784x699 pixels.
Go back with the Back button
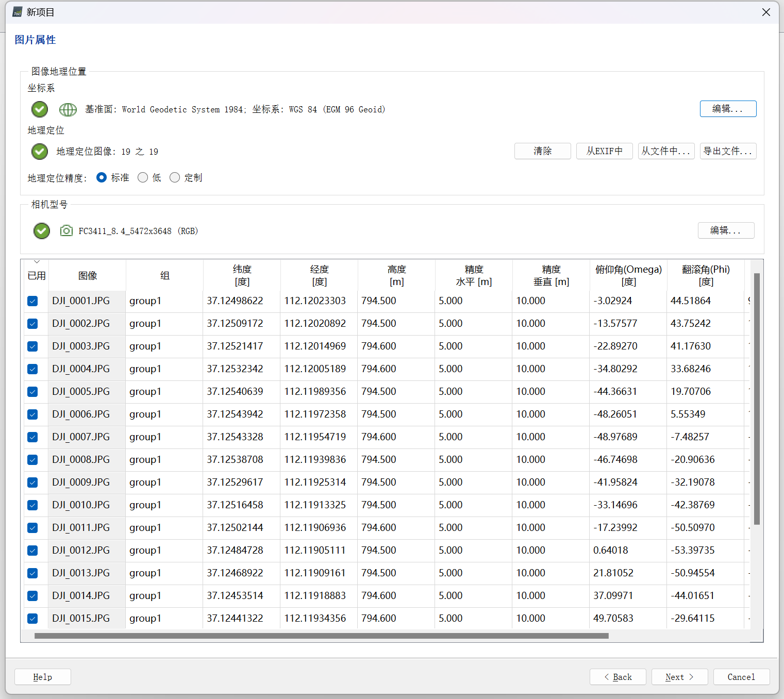click(x=618, y=677)
